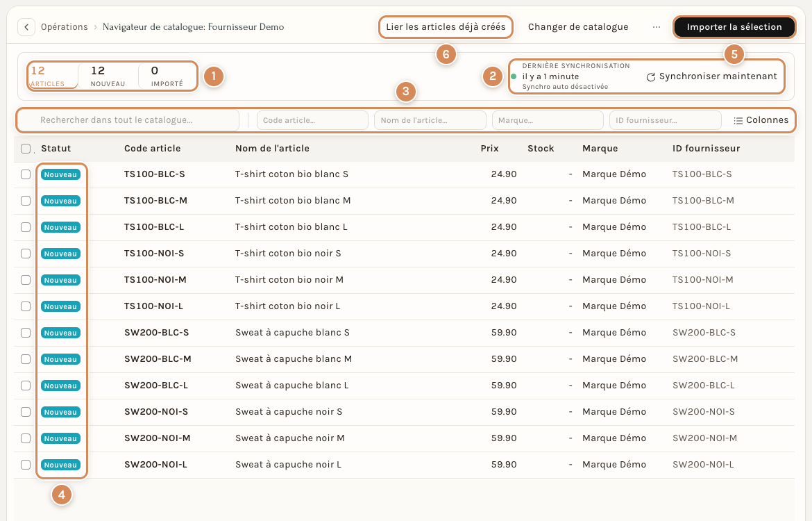Focus the Rechercher dans tout le catalogue field
The image size is (812, 521).
click(x=130, y=120)
